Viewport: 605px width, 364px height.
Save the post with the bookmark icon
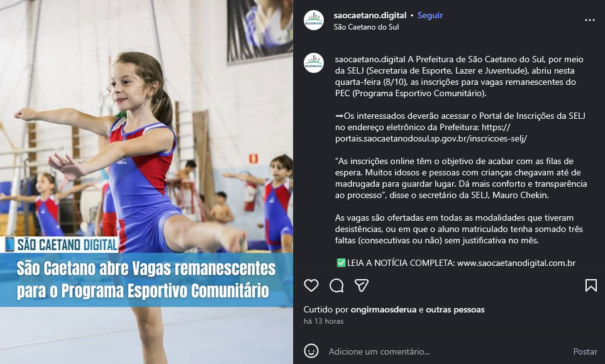(x=591, y=285)
